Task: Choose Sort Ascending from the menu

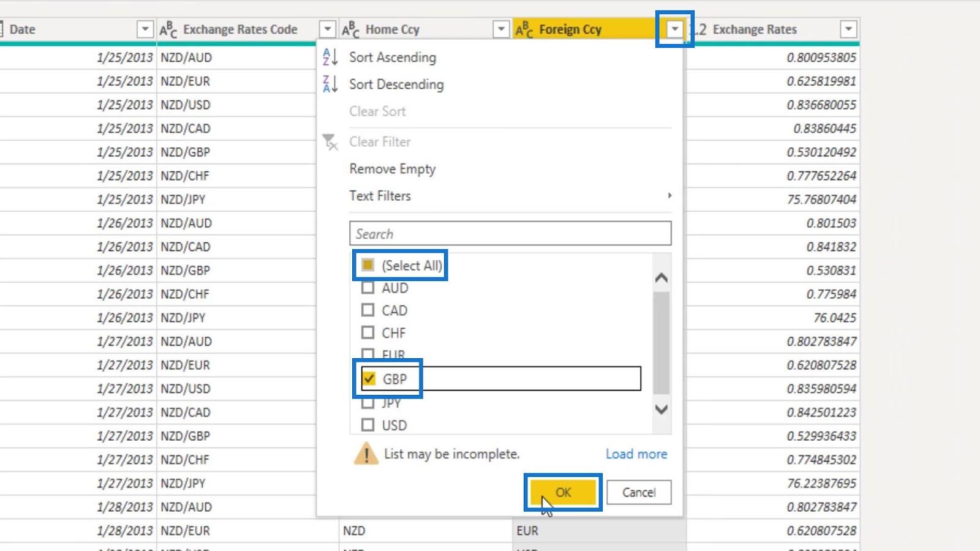Action: click(x=393, y=57)
